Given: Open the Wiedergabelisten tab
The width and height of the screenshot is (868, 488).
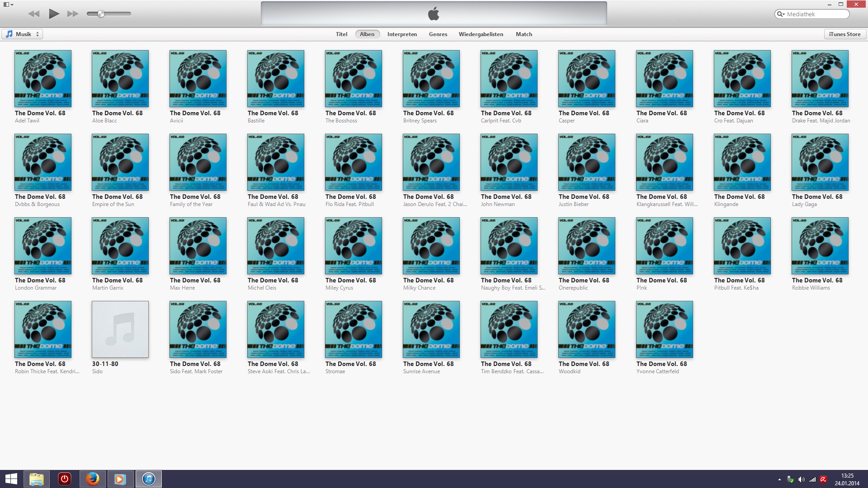Looking at the screenshot, I should [x=481, y=34].
